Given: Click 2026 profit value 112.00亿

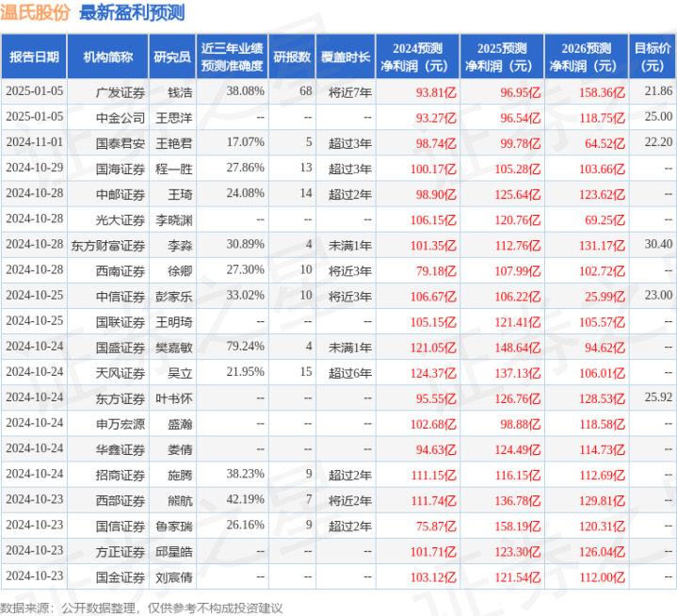Looking at the screenshot, I should tap(602, 576).
